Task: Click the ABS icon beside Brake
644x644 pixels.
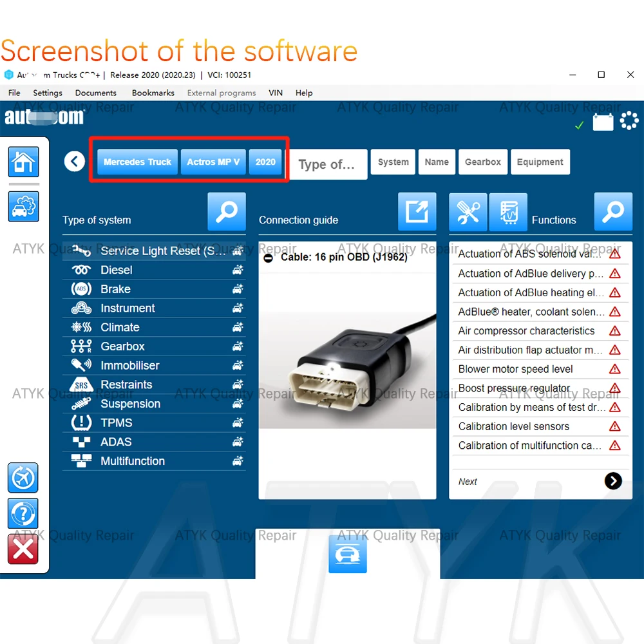Action: click(81, 289)
